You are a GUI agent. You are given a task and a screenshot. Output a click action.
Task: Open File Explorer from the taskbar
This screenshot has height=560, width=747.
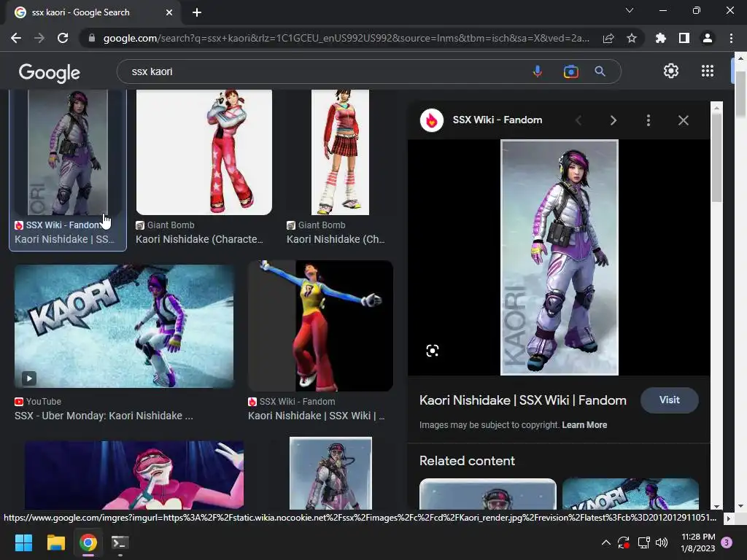tap(55, 542)
